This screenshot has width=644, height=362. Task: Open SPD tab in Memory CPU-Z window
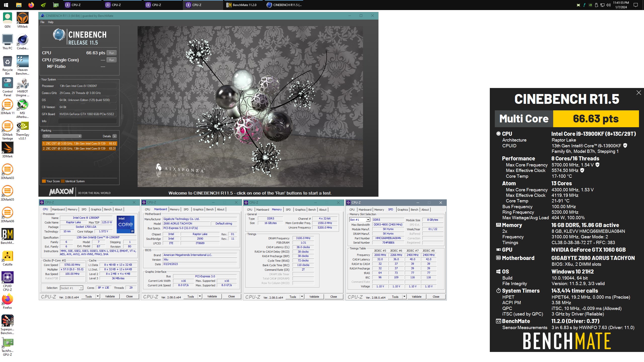click(x=288, y=210)
